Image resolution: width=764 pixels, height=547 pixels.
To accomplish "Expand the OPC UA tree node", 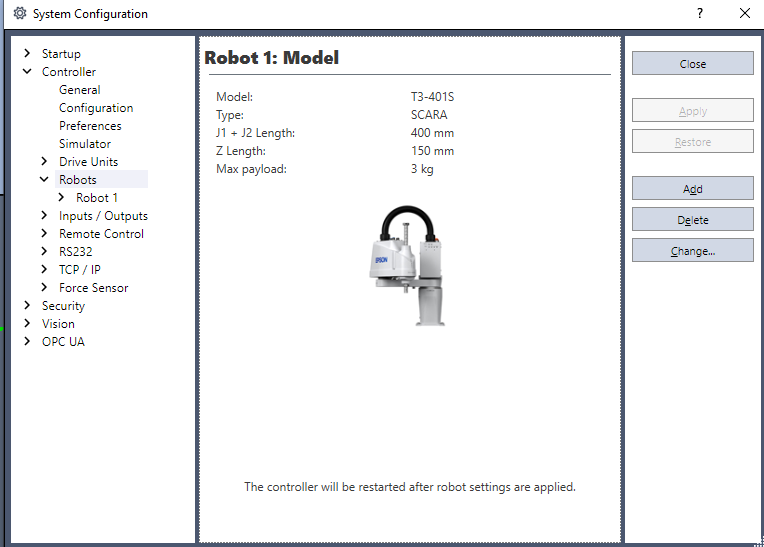I will [27, 341].
